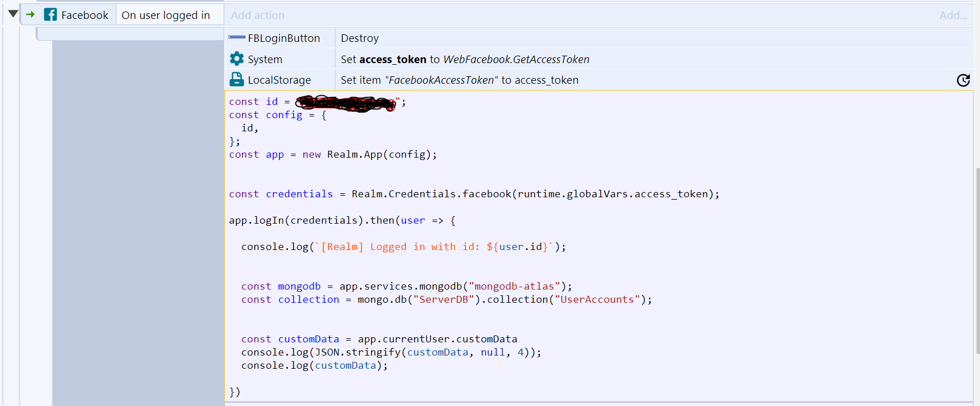Image resolution: width=980 pixels, height=406 pixels.
Task: Click the JSON.stringify console.log line
Action: pyautogui.click(x=391, y=352)
